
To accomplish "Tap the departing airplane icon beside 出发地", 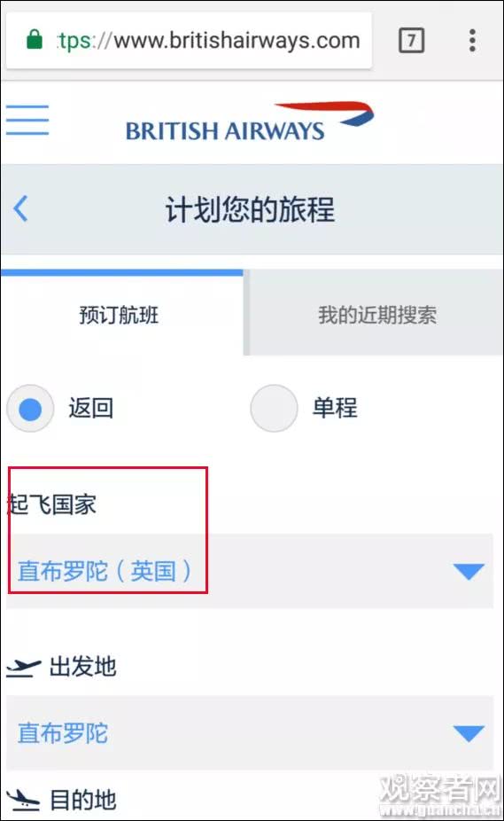I will [23, 668].
